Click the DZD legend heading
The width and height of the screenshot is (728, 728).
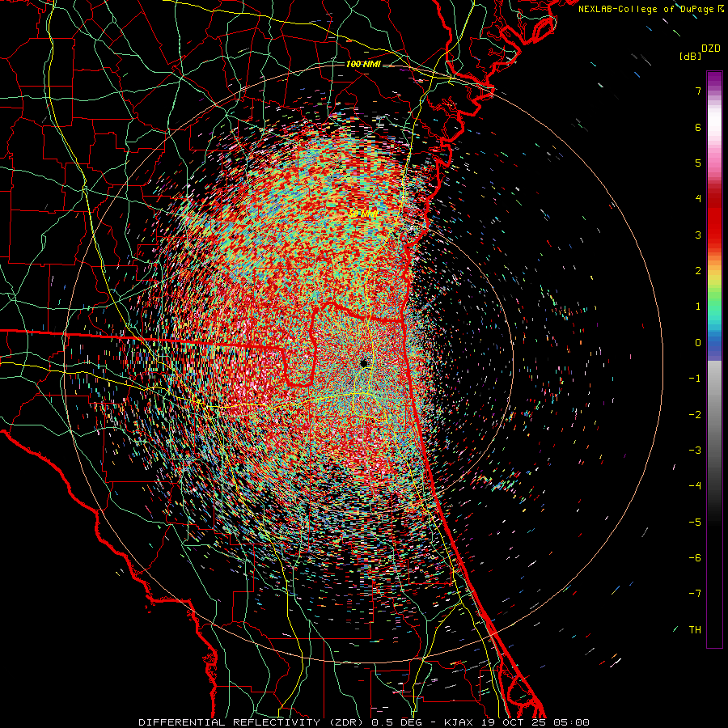point(711,49)
